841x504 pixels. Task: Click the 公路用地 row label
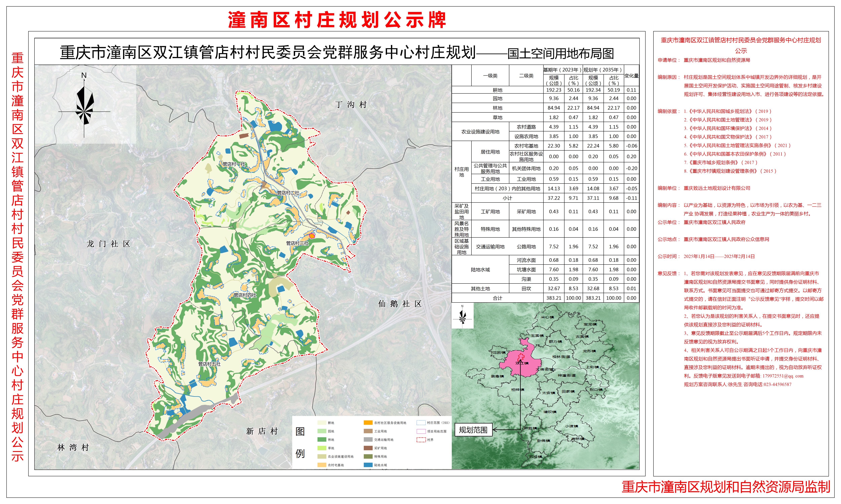[x=526, y=247]
